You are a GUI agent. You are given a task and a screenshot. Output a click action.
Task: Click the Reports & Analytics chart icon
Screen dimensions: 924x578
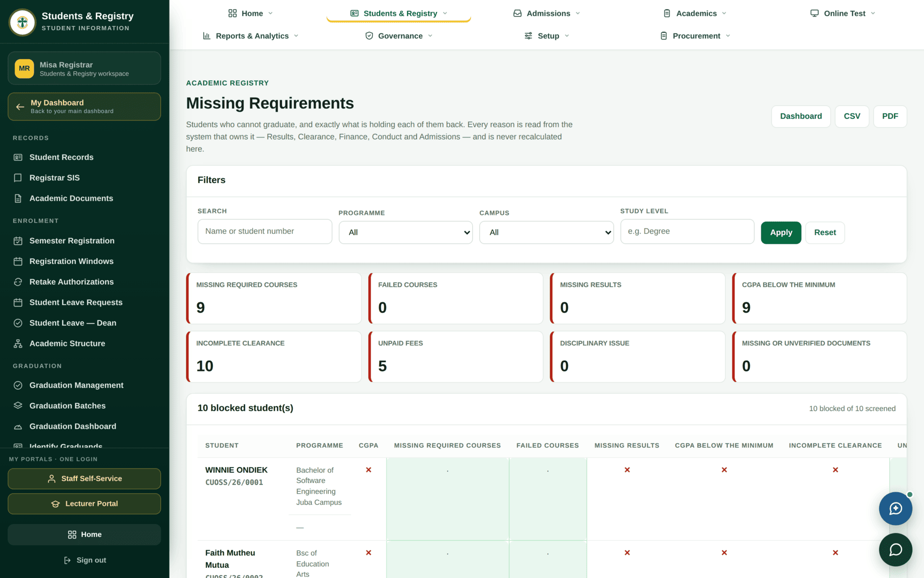coord(206,36)
